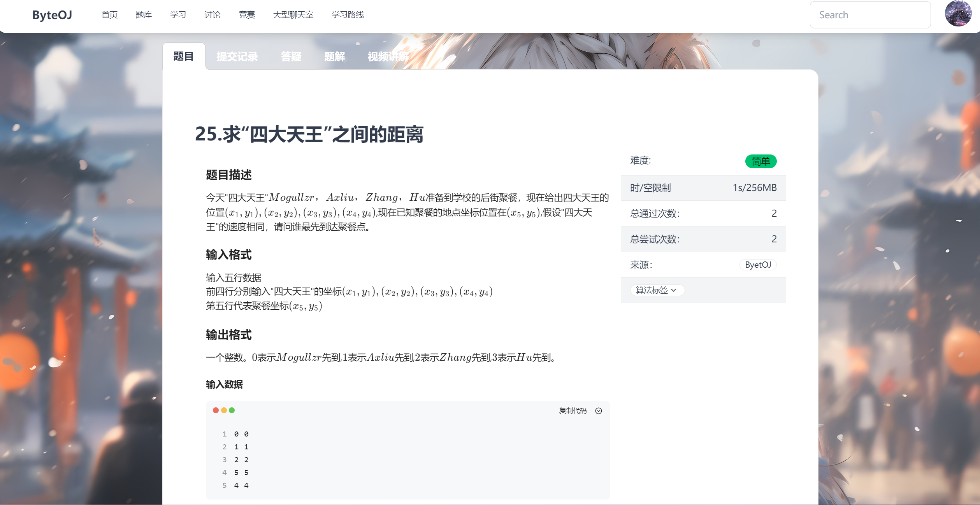This screenshot has width=980, height=505.
Task: Open the 视频讲解 tab
Action: (x=388, y=56)
